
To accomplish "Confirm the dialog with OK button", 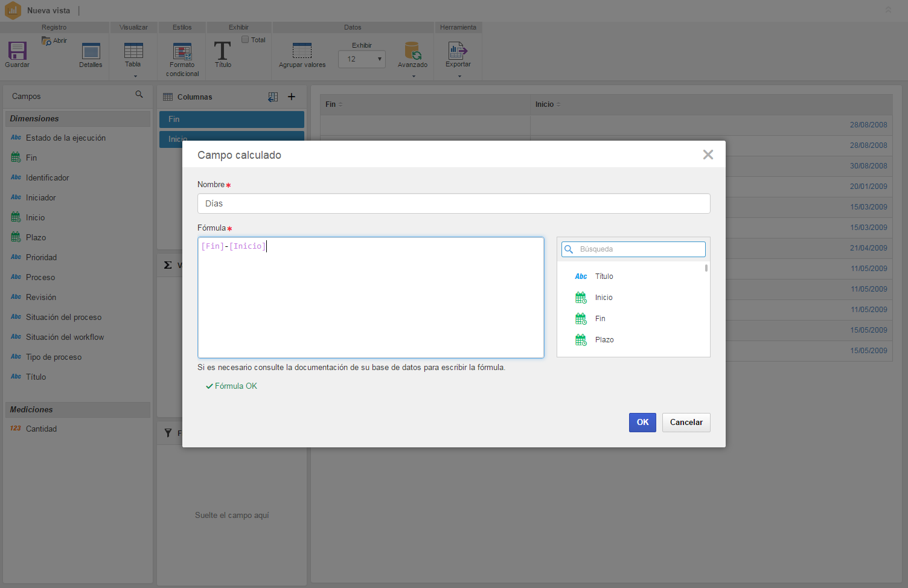I will click(x=642, y=423).
